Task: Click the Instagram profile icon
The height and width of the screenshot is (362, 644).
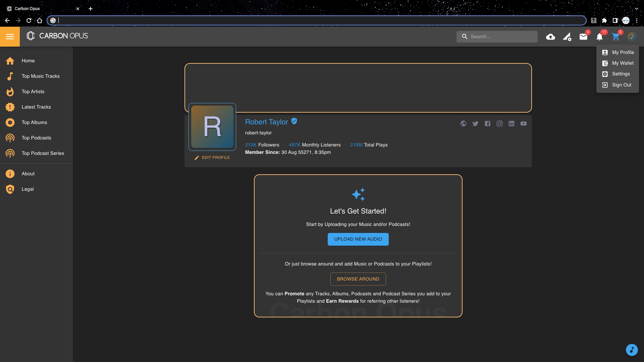Action: (499, 124)
